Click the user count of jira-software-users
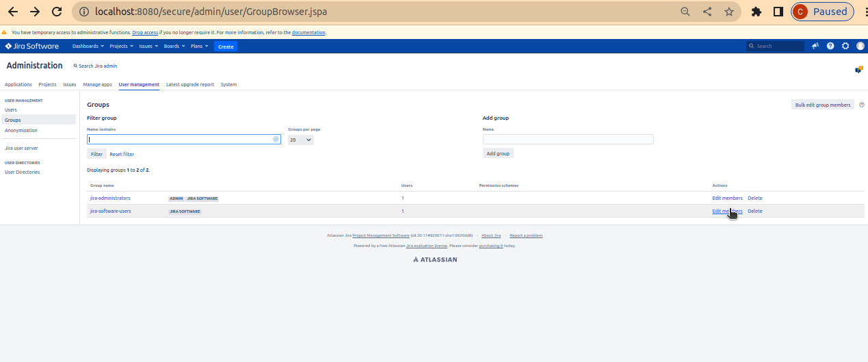Image resolution: width=868 pixels, height=362 pixels. 402,211
